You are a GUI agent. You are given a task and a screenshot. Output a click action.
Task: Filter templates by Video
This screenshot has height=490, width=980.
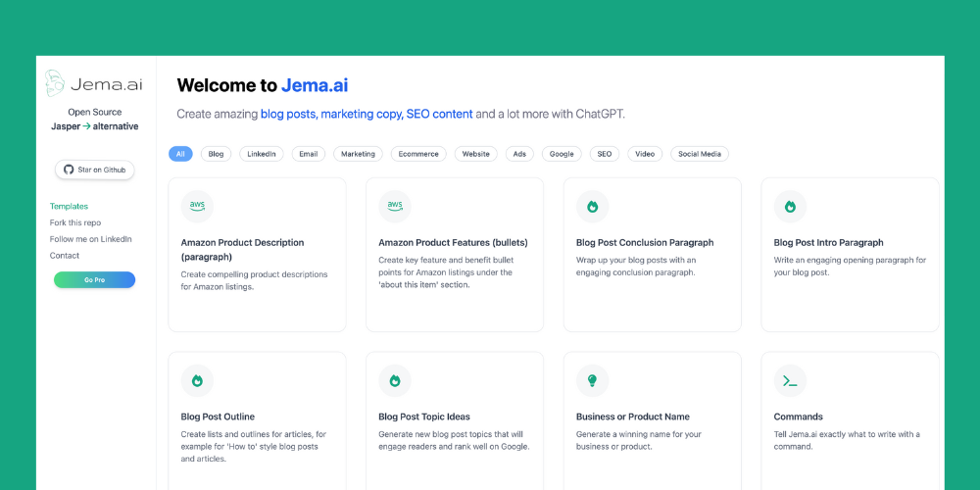pyautogui.click(x=645, y=154)
